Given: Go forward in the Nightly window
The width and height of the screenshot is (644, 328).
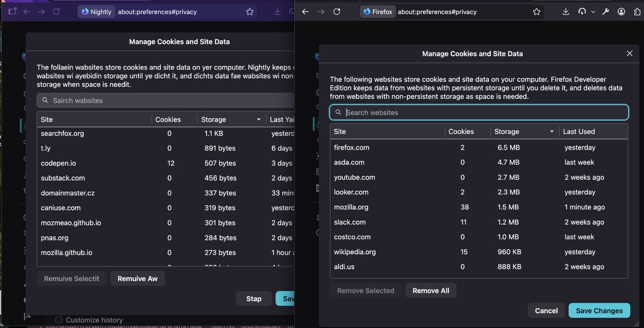Looking at the screenshot, I should [41, 11].
